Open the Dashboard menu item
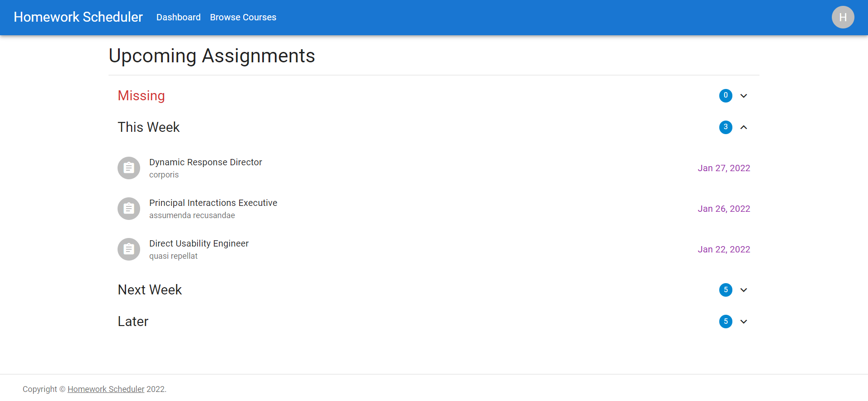The height and width of the screenshot is (401, 868). (179, 17)
